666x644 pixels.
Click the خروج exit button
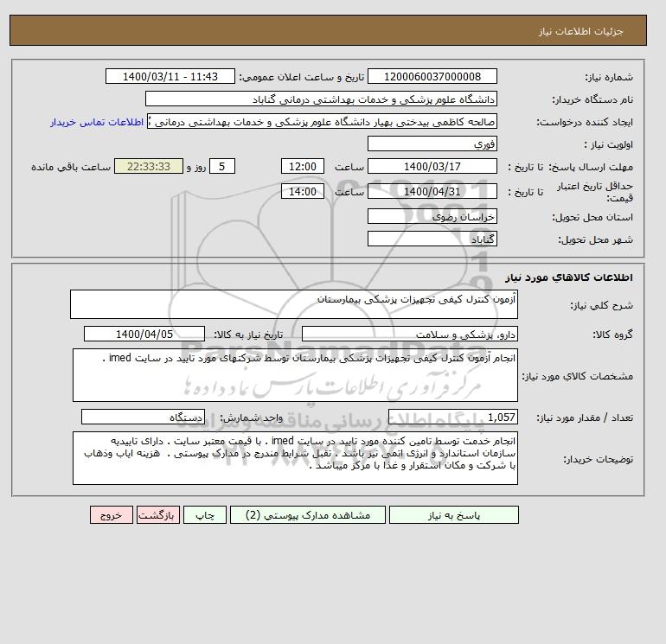coord(112,515)
